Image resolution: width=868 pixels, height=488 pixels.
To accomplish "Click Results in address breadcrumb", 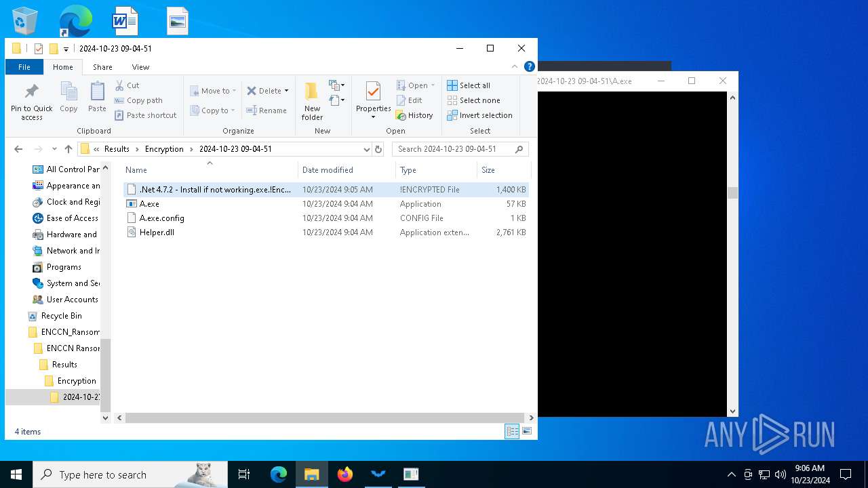I will point(117,149).
